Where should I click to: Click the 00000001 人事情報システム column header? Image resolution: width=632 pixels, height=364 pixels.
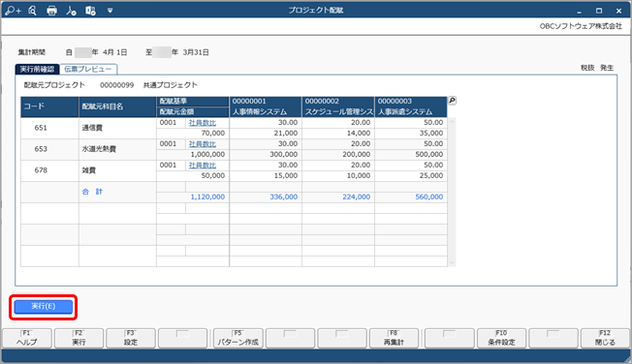click(266, 106)
